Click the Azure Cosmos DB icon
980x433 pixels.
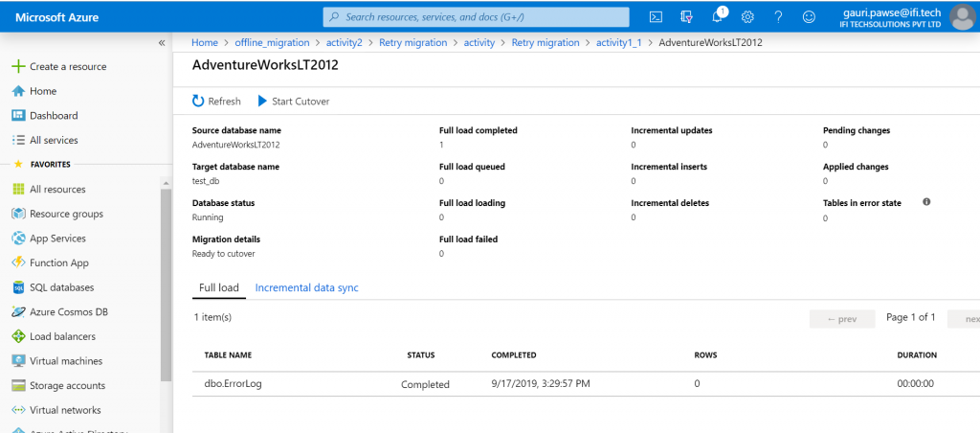19,311
